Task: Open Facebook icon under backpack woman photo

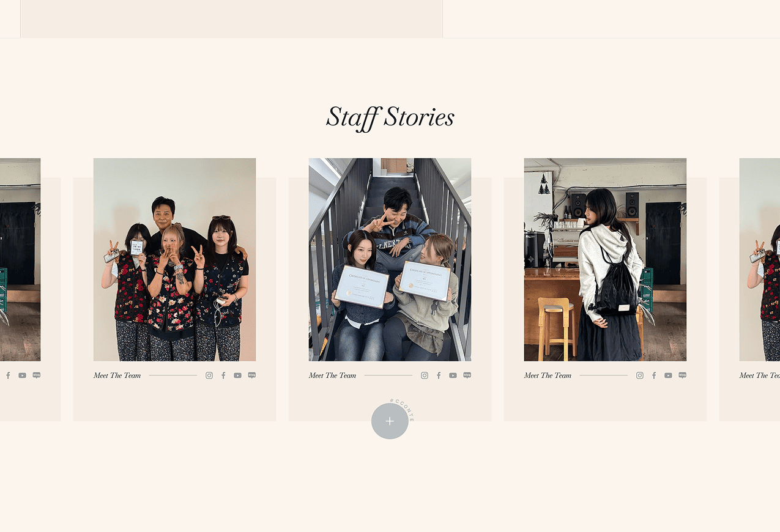Action: point(654,375)
